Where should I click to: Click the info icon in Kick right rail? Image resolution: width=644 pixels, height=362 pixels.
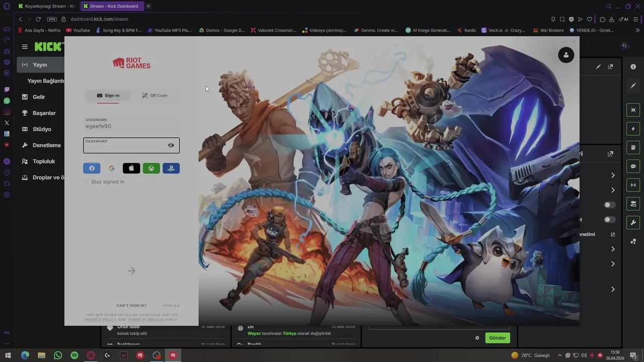click(633, 67)
